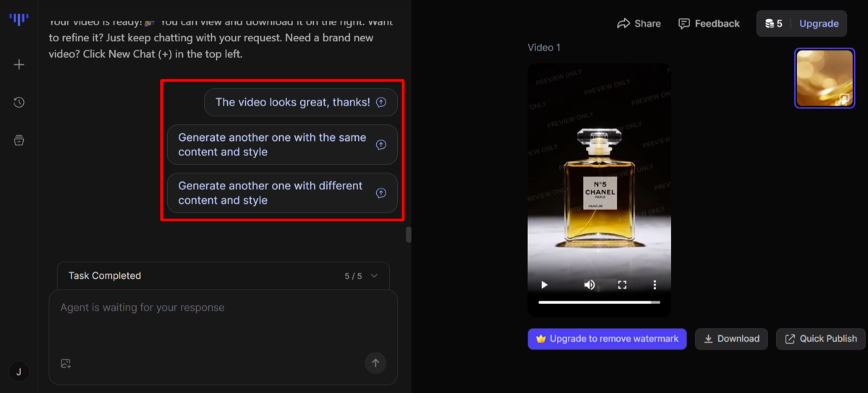Click the credits counter showing 5
The image size is (868, 393).
(774, 24)
